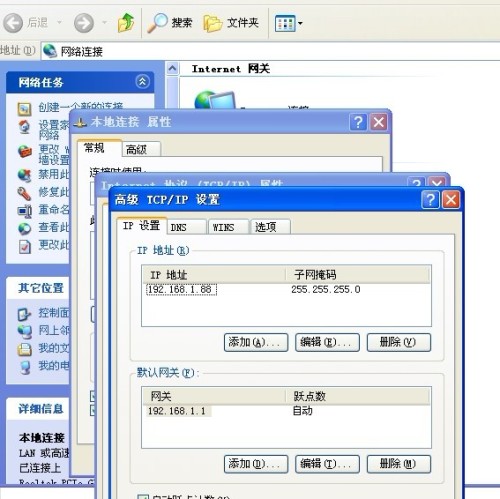500x499 pixels.
Task: Expand the Views button dropdown arrow
Action: point(300,23)
